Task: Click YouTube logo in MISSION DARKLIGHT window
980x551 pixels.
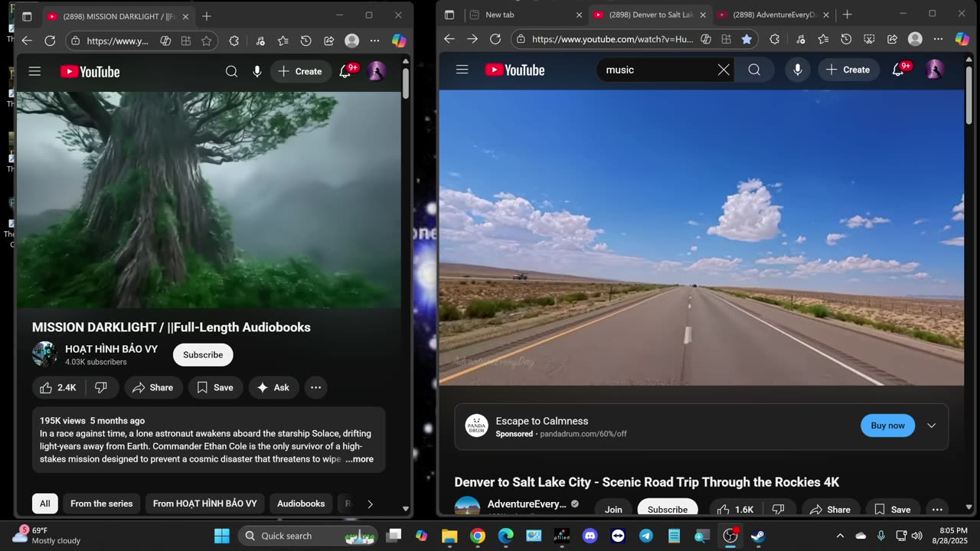Action: pyautogui.click(x=90, y=71)
